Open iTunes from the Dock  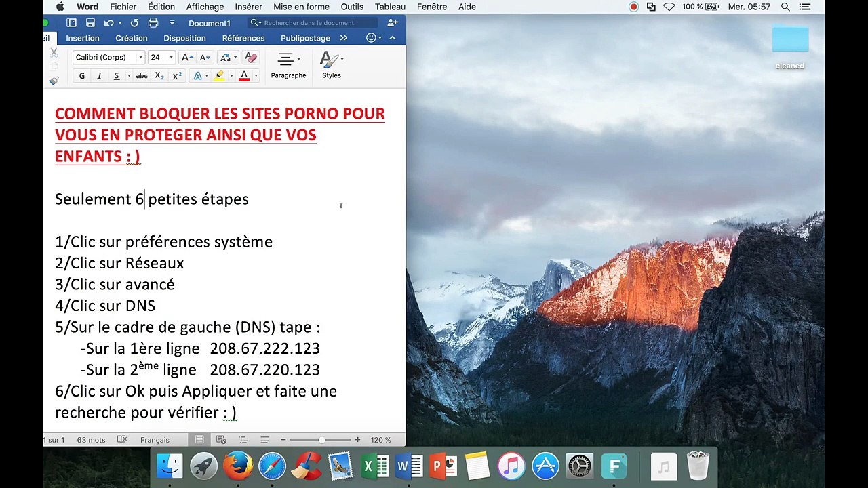point(511,466)
